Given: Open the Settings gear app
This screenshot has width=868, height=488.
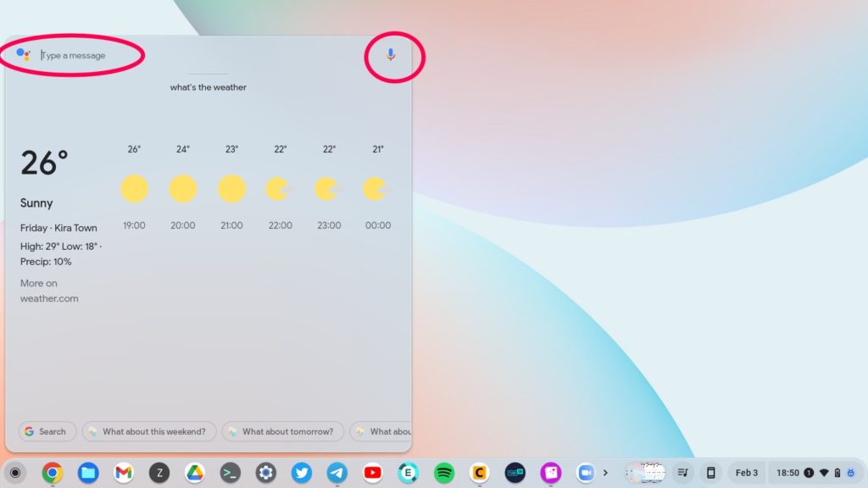Looking at the screenshot, I should click(265, 473).
